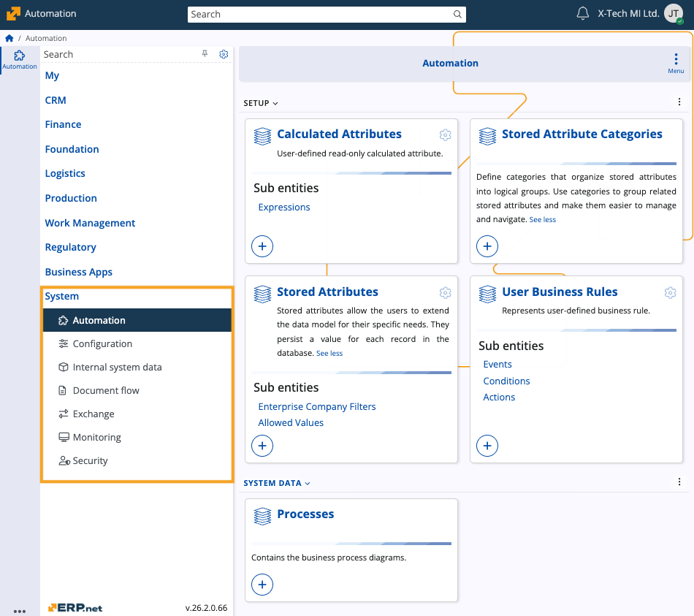Open the JT user avatar menu
694x616 pixels.
[x=674, y=14]
